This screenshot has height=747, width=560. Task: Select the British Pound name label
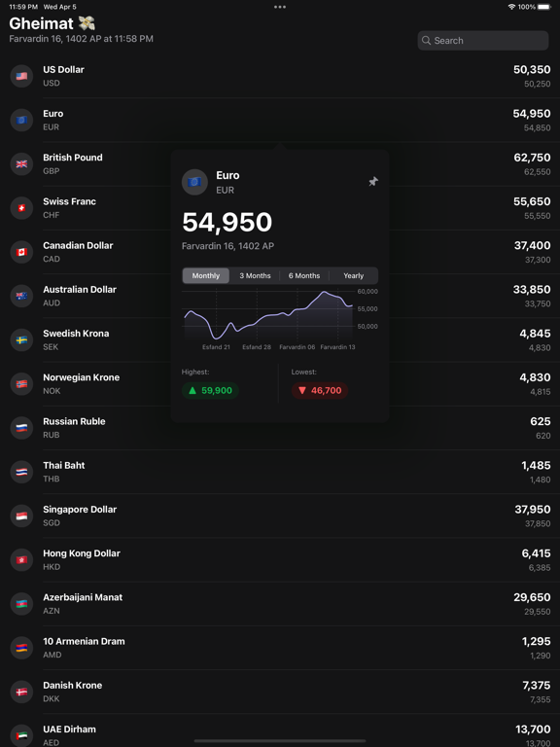tap(72, 158)
